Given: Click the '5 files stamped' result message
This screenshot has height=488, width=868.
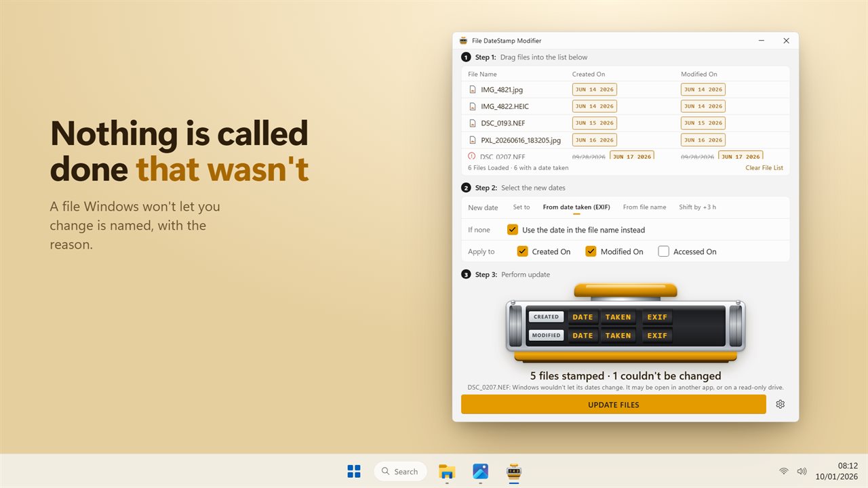Looking at the screenshot, I should pos(567,375).
